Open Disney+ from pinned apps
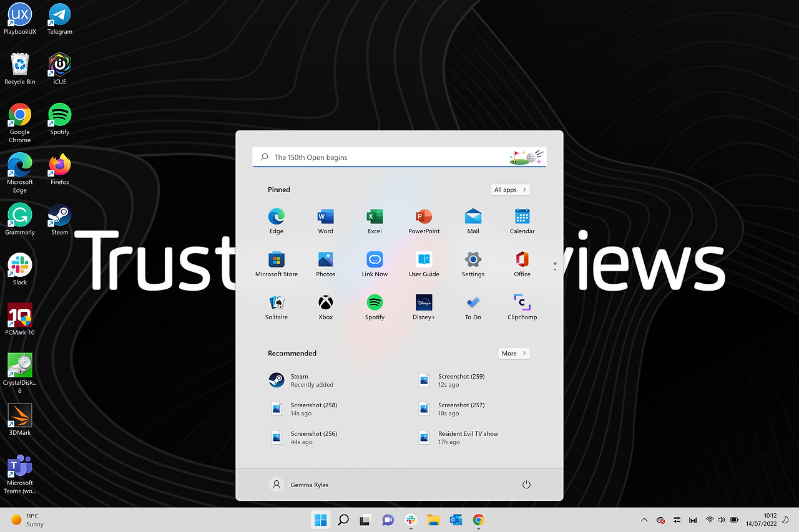 [424, 307]
